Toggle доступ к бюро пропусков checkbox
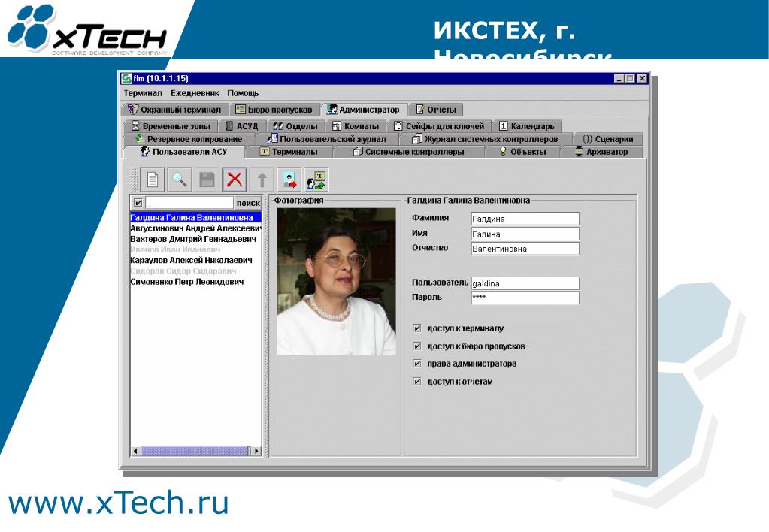 pos(417,346)
